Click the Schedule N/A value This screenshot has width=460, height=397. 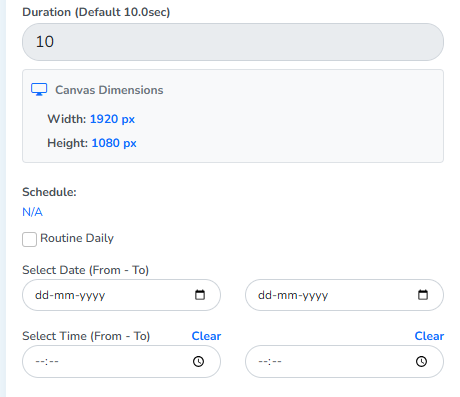(x=32, y=212)
